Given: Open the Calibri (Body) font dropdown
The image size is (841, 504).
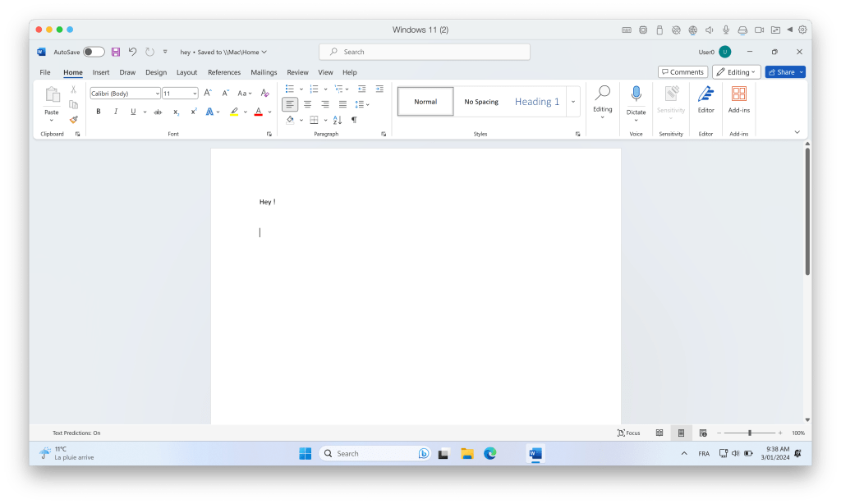Looking at the screenshot, I should pos(125,94).
